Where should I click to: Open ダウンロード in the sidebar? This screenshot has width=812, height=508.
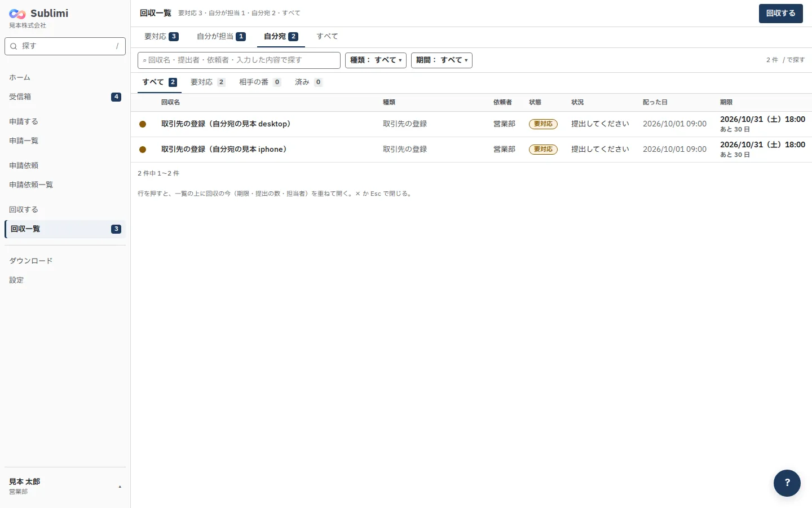(x=65, y=261)
